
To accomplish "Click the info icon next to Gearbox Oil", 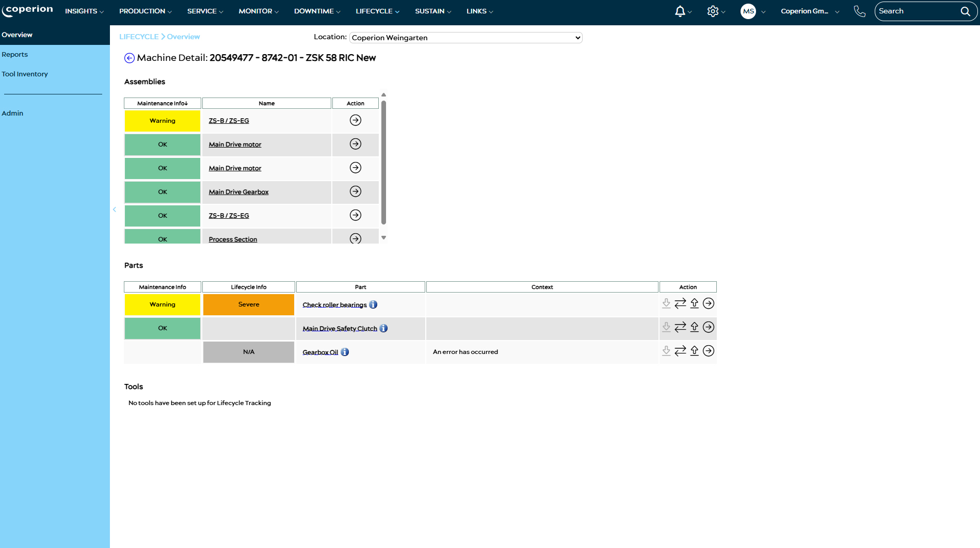I will pos(345,352).
